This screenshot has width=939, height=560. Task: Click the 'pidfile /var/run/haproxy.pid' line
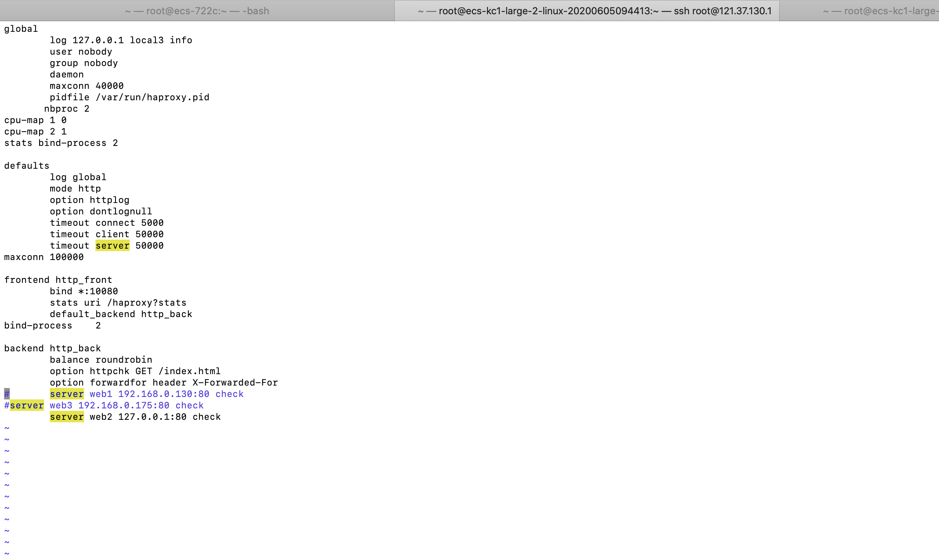(x=129, y=97)
